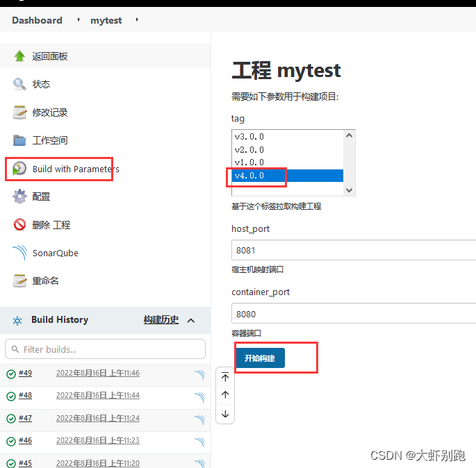Viewport: 476px width, 468px height.
Task: Open the mytest breadcrumb dropdown arrow
Action: pos(137,20)
